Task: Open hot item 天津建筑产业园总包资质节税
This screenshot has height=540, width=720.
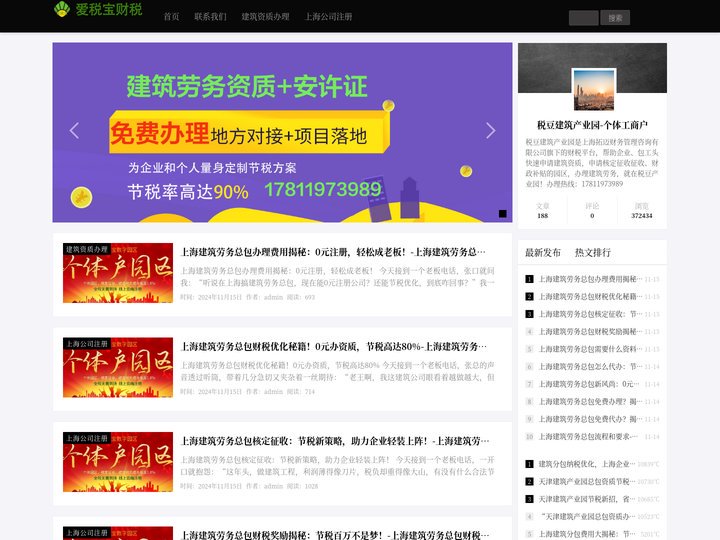Action: click(587, 481)
